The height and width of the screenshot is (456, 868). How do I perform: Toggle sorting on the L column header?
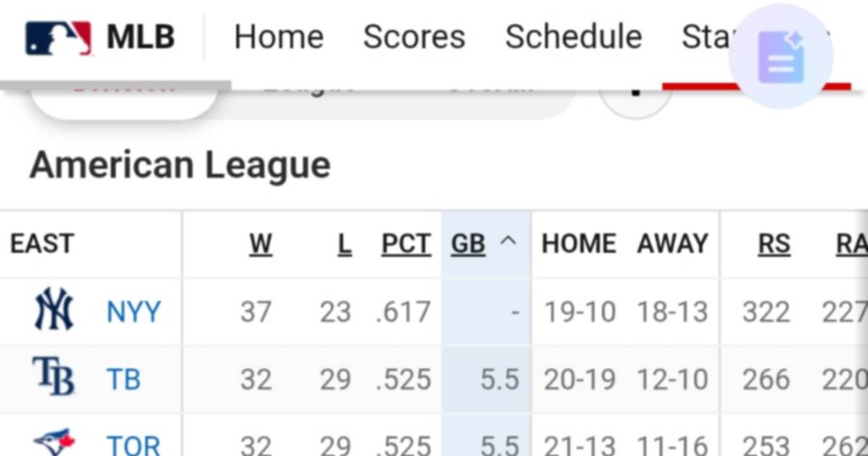coord(345,244)
